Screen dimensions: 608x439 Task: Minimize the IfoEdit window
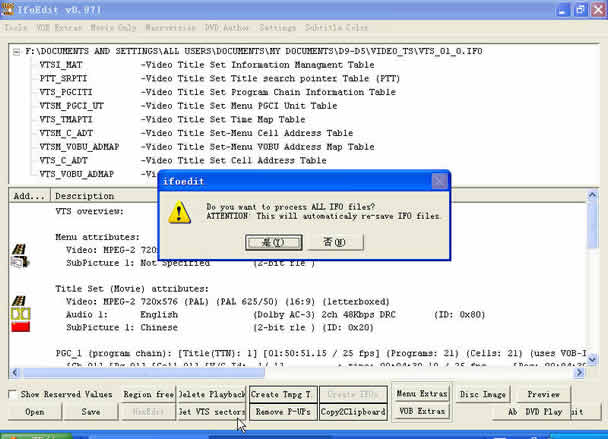coord(562,10)
